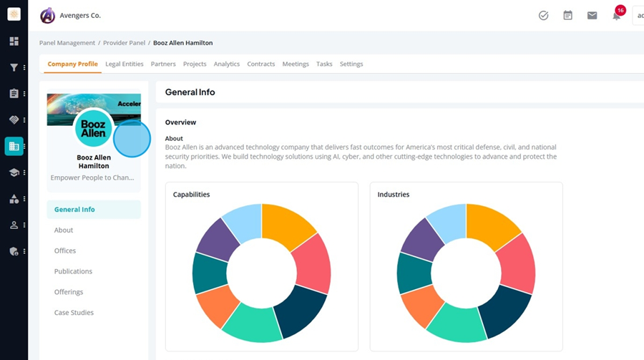Select Offerings in the profile menu
This screenshot has height=360, width=644.
tap(69, 292)
